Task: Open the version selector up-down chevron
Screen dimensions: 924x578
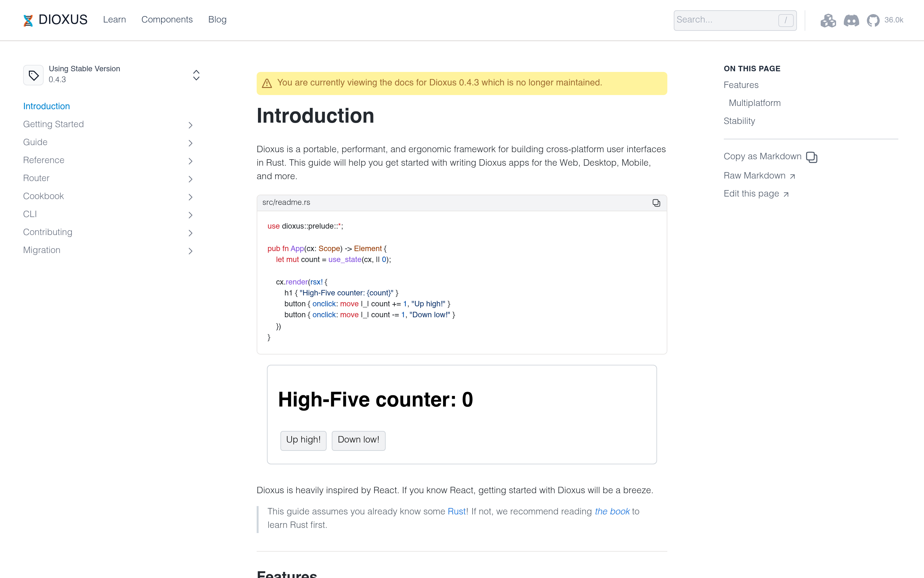Action: pos(196,75)
